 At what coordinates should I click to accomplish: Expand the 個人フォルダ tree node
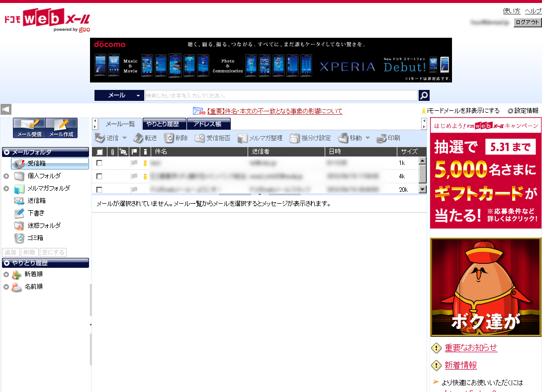click(x=6, y=176)
